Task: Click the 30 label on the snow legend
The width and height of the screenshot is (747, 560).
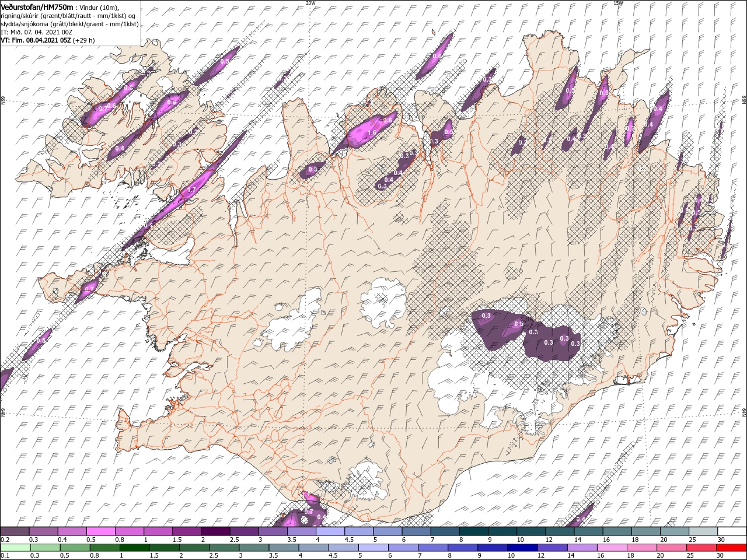Action: (x=721, y=540)
